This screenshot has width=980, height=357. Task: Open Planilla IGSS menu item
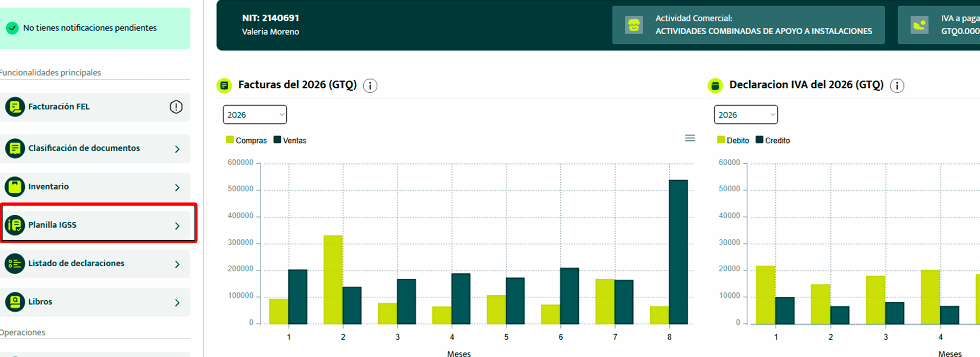pyautogui.click(x=95, y=225)
